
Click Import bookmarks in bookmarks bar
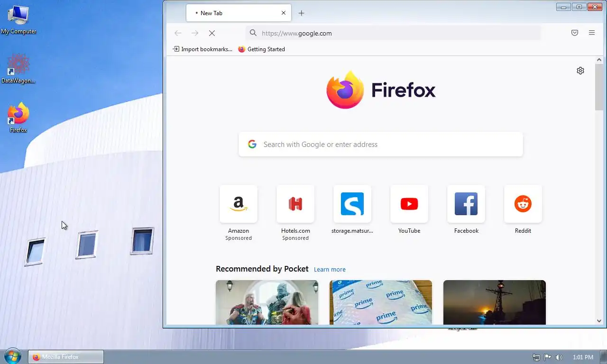(x=202, y=49)
